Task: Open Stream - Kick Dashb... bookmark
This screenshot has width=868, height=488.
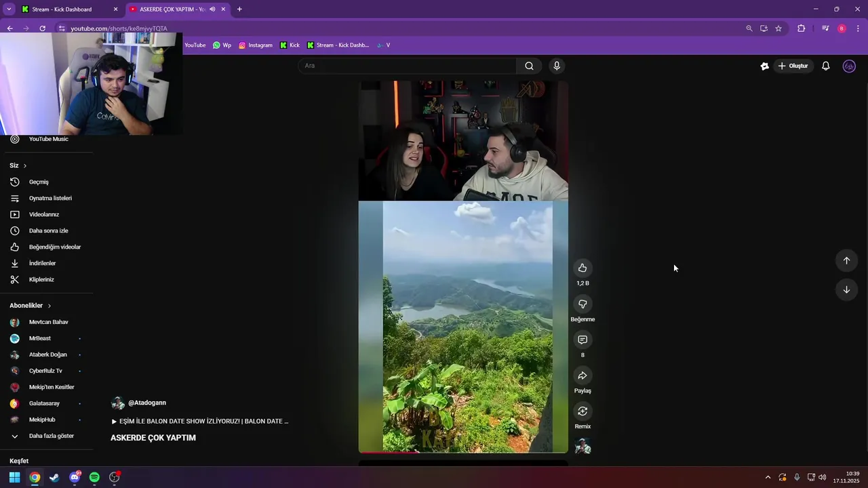Action: 338,45
